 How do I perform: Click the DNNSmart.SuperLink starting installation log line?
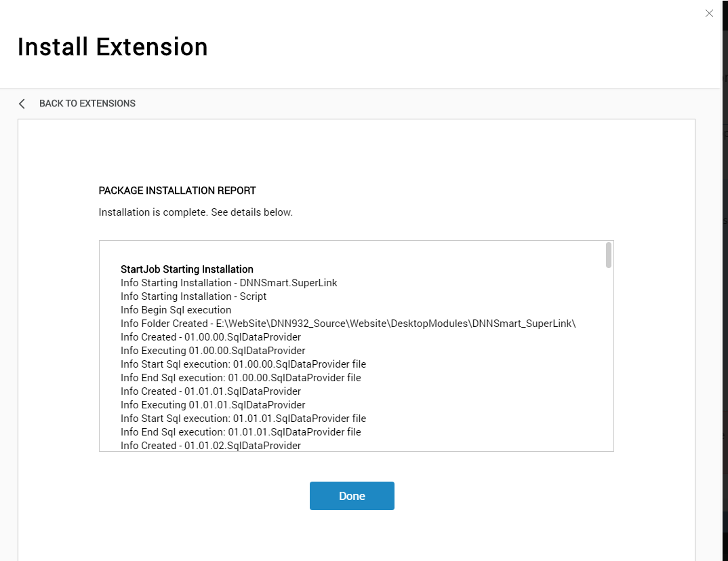(x=229, y=283)
